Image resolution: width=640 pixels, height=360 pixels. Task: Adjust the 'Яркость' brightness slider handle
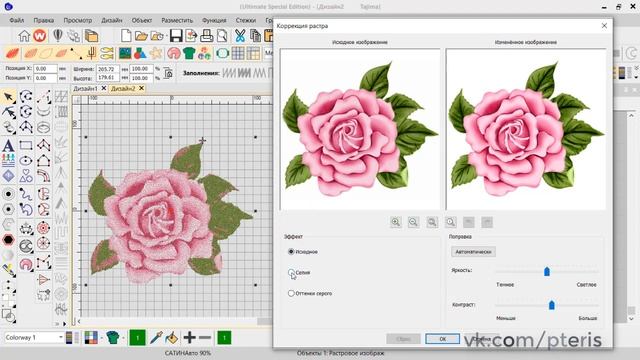[x=547, y=271]
